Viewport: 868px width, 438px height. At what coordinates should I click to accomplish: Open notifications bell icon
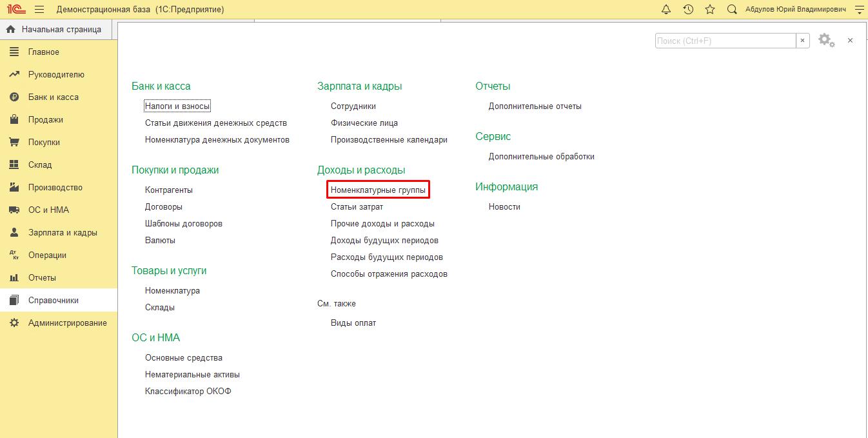666,10
